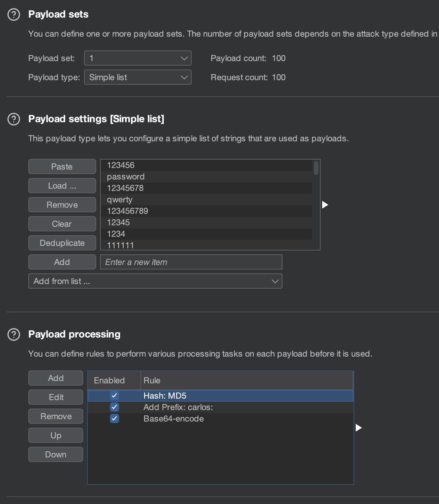Screen dimensions: 439x504
Task: Click the payload list scrollbar thumb
Action: [316, 168]
